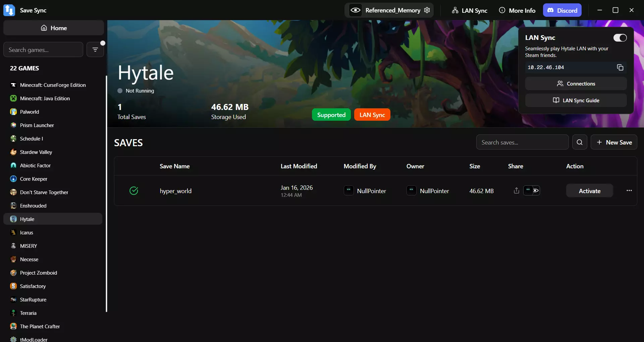Click the Not Running status text
The image size is (644, 342).
140,91
